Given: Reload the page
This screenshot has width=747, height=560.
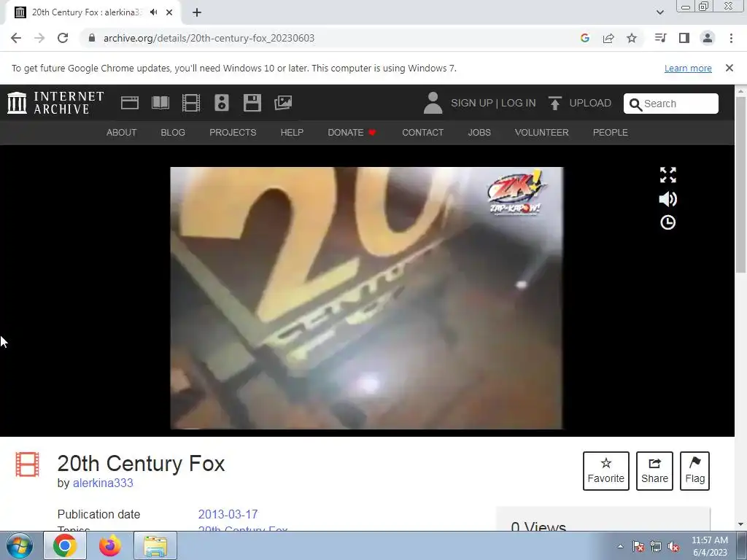Looking at the screenshot, I should [x=63, y=38].
